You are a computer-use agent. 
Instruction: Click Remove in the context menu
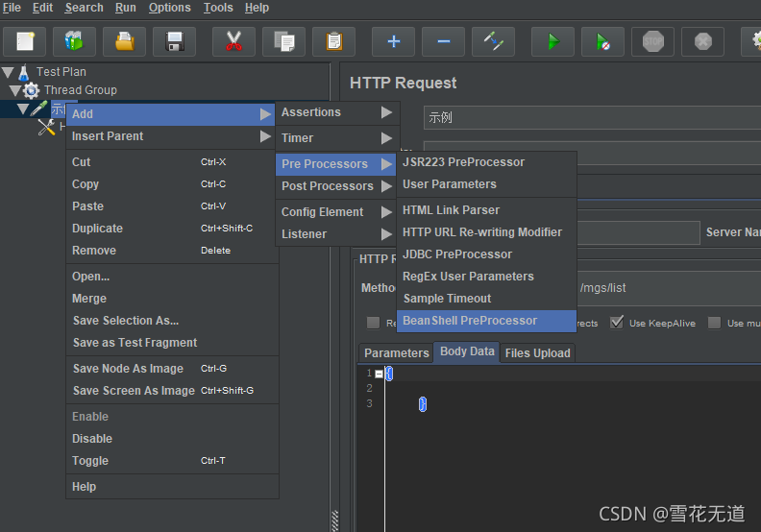pos(170,251)
